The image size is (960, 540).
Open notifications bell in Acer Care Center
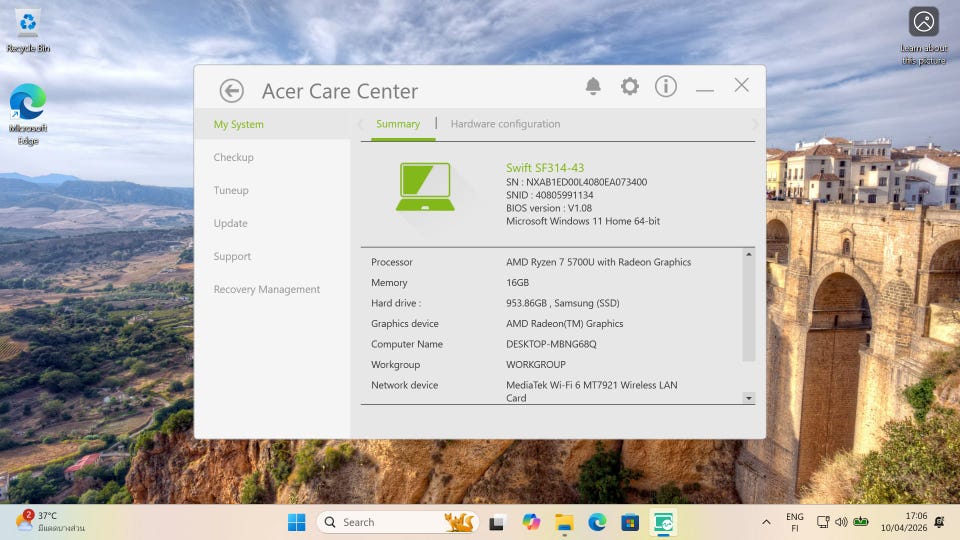point(593,86)
